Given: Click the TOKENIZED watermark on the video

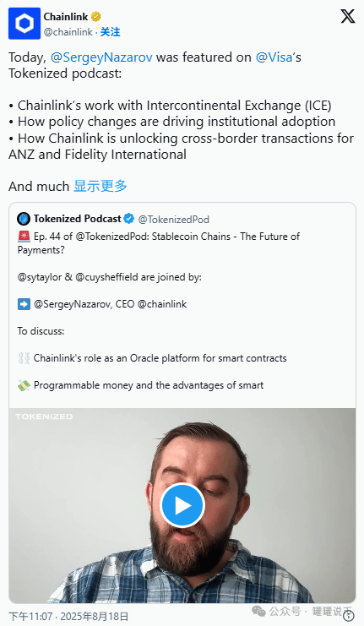Looking at the screenshot, I should point(44,416).
